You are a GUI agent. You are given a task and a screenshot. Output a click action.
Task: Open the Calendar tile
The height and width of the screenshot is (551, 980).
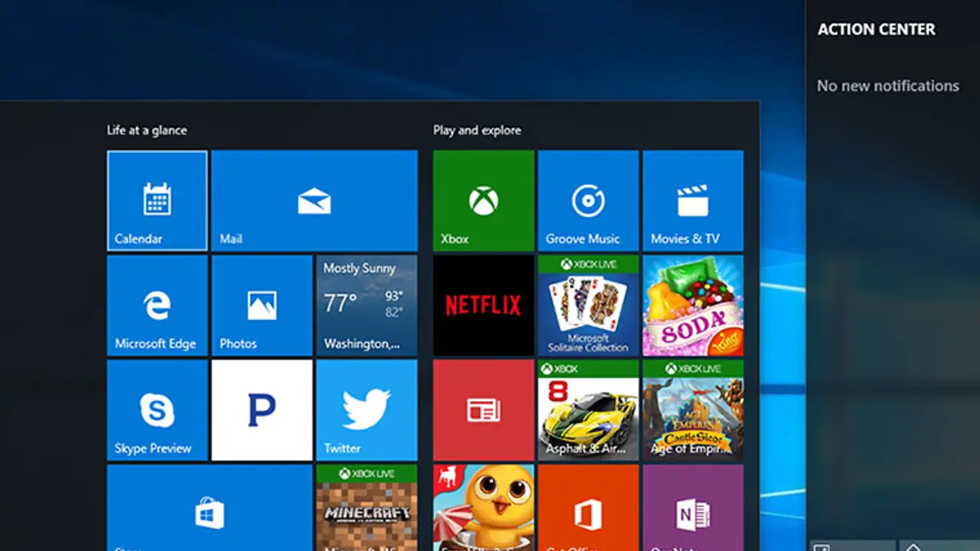click(157, 201)
